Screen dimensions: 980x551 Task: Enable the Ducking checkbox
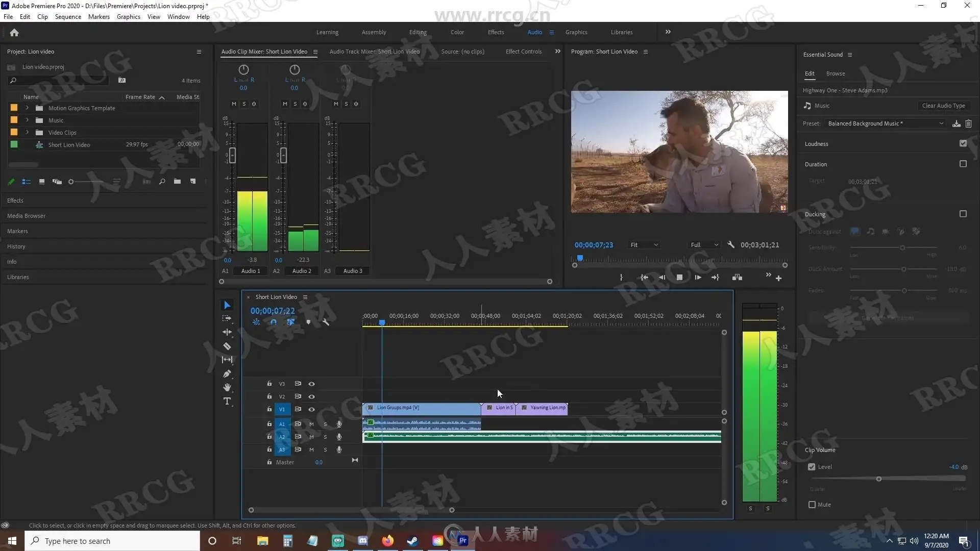tap(963, 214)
